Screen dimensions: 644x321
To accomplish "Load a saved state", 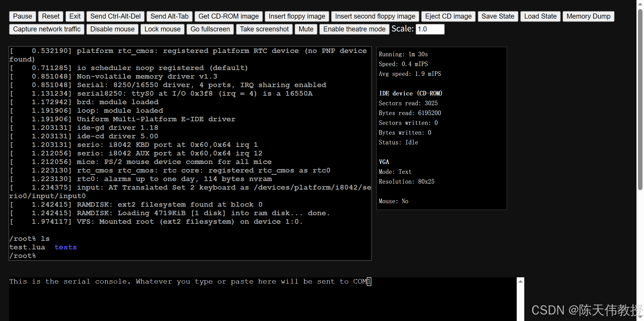I will click(540, 16).
